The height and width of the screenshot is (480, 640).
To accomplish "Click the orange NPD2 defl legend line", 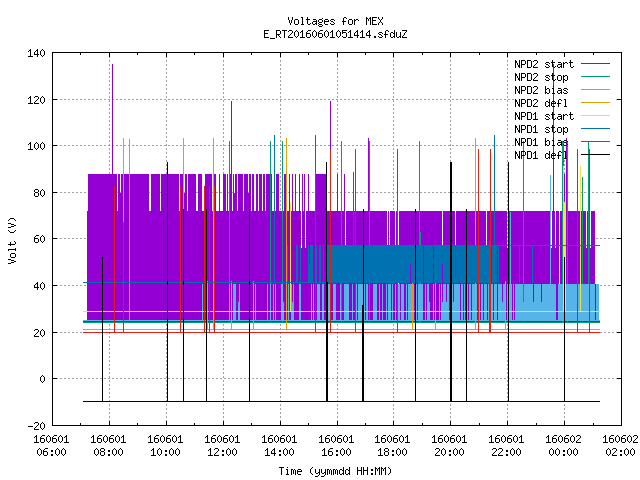I will [595, 103].
